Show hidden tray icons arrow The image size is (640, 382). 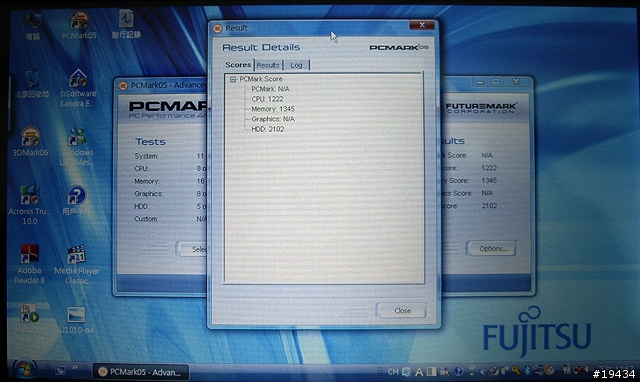coord(482,371)
